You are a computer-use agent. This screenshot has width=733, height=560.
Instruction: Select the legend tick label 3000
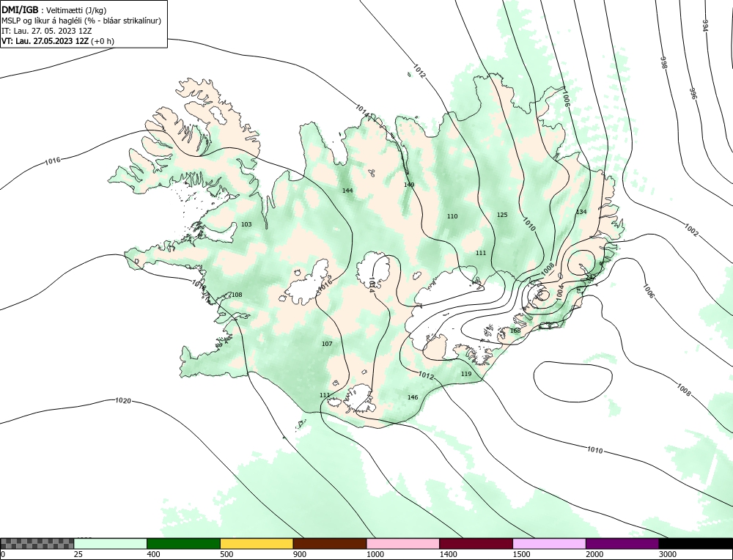668,555
